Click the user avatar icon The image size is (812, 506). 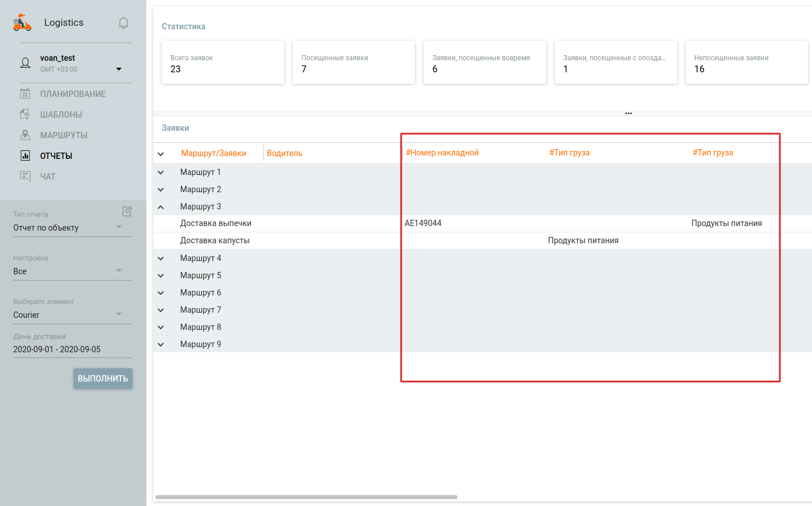[25, 63]
